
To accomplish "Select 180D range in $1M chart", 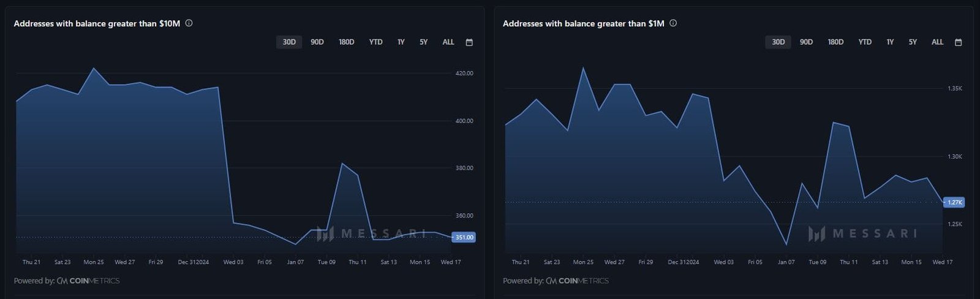I will [x=835, y=42].
